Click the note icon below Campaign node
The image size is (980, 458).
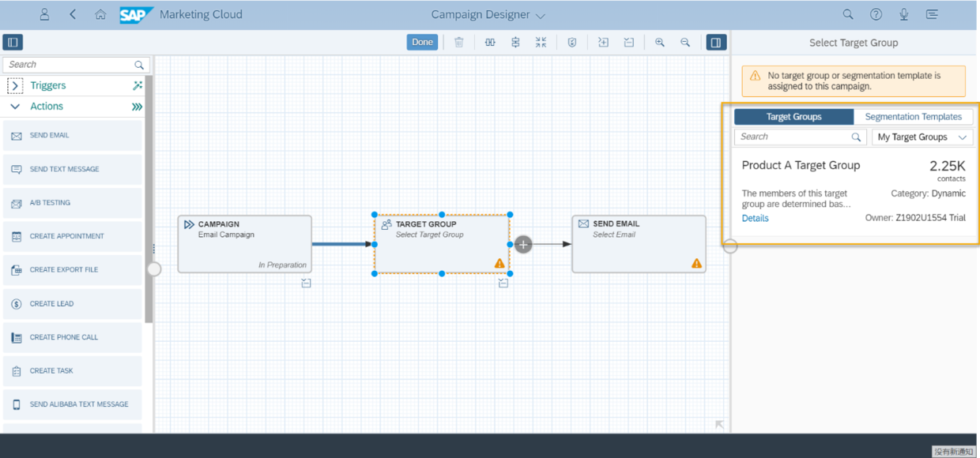[x=306, y=283]
